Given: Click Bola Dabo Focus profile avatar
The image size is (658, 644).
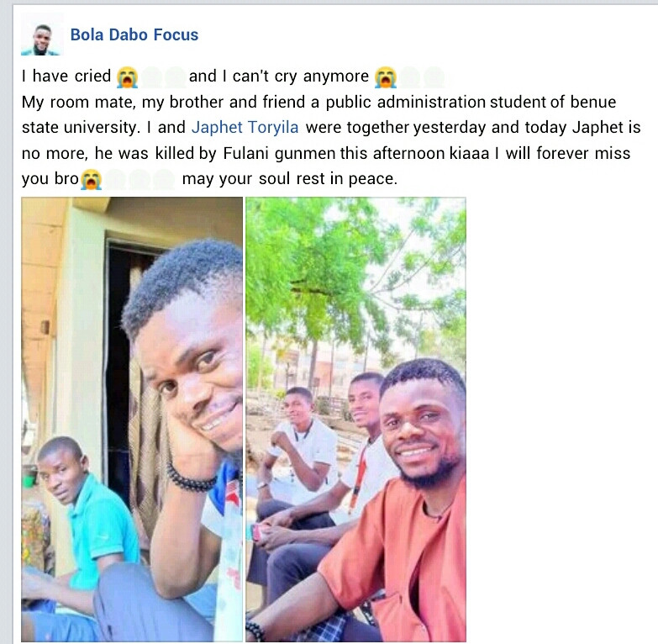Looking at the screenshot, I should click(41, 36).
